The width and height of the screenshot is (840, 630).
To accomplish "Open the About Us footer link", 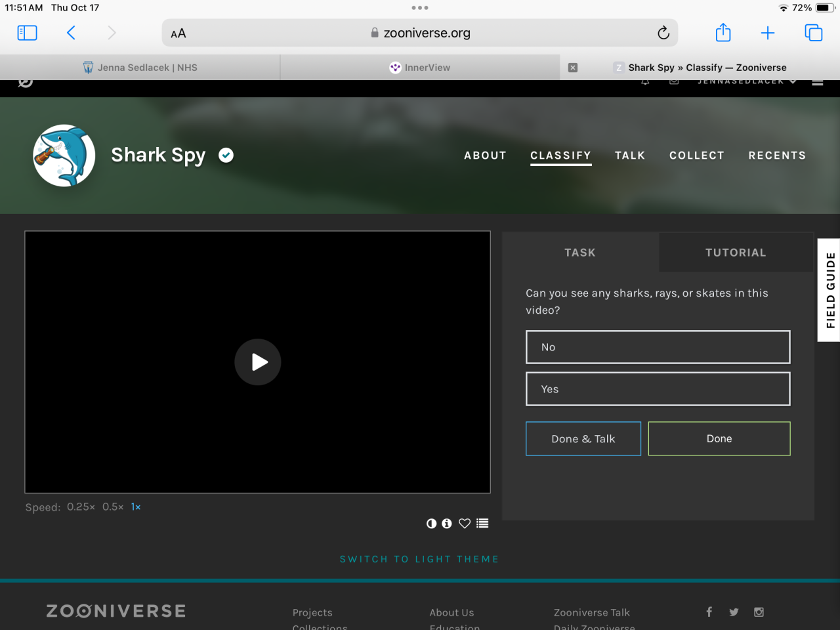I will (451, 612).
